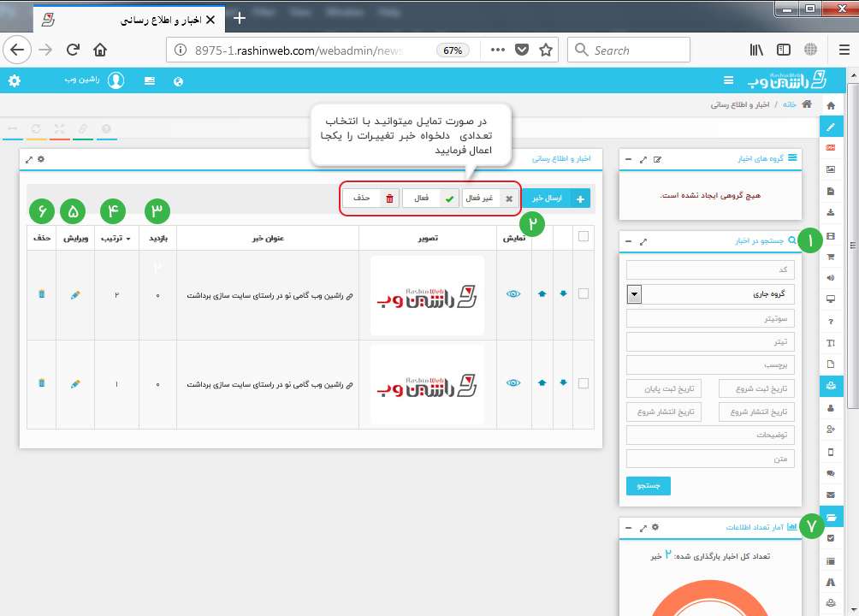Image resolution: width=859 pixels, height=616 pixels.
Task: Maximize the گروه های اخبار panel
Action: (643, 159)
